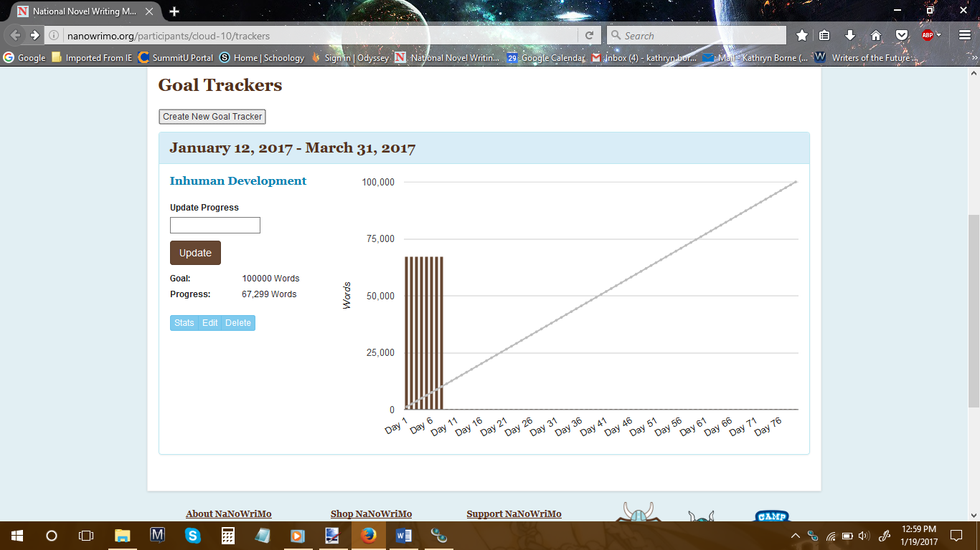Launch Skype from the taskbar

193,536
